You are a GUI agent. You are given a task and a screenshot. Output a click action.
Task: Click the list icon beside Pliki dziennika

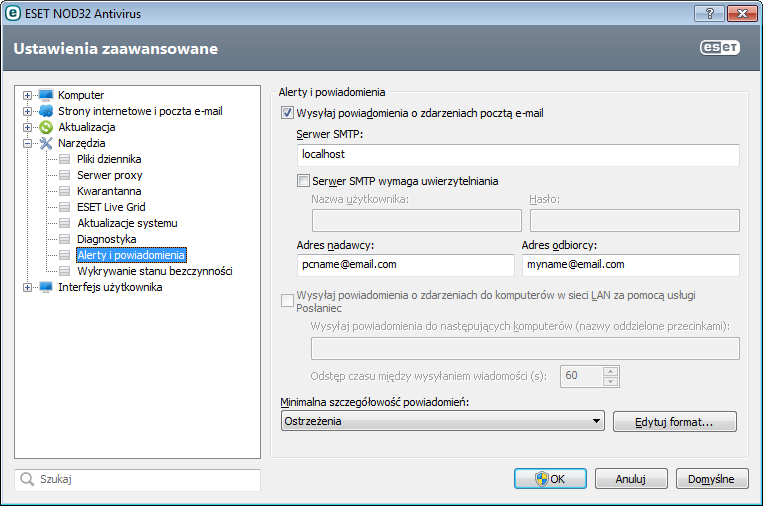64,159
